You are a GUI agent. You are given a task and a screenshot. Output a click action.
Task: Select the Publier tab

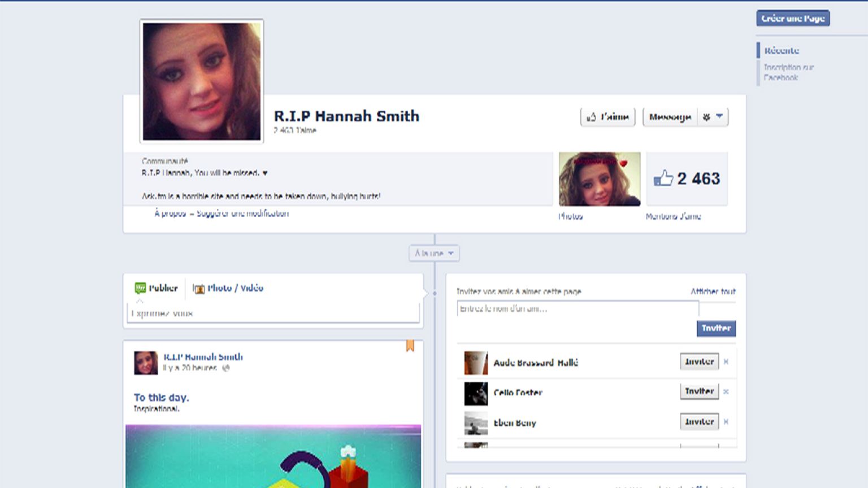(157, 288)
